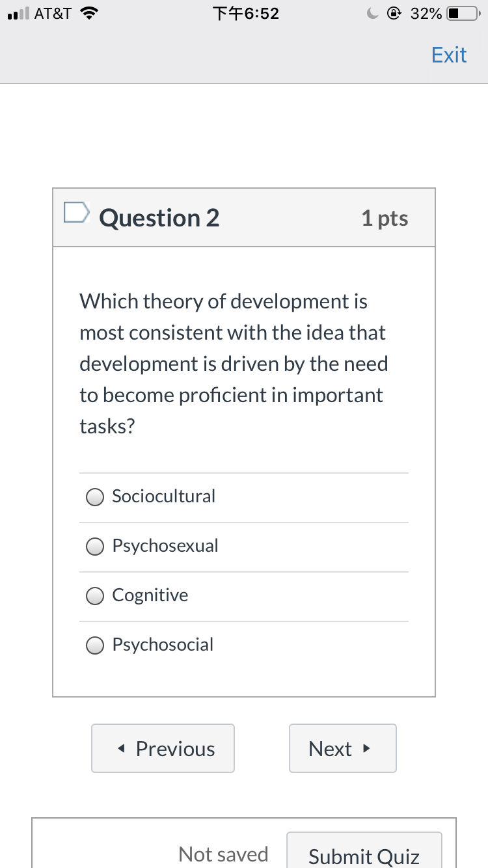Select the Psychosexual radio option
The height and width of the screenshot is (868, 488).
pyautogui.click(x=95, y=547)
